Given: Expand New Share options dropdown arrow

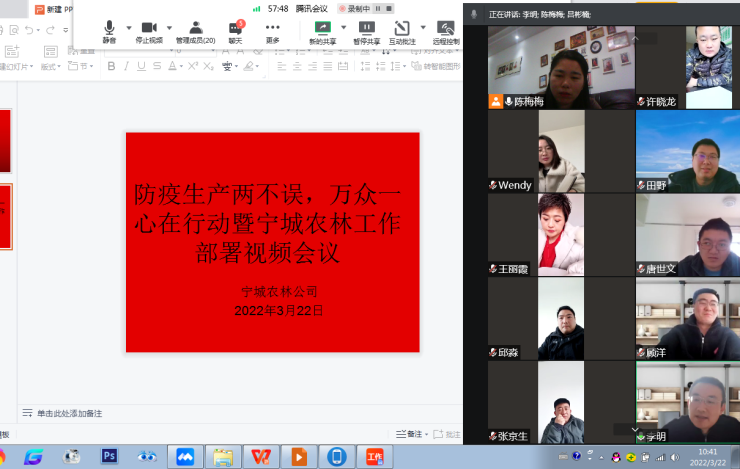Looking at the screenshot, I should [342, 28].
